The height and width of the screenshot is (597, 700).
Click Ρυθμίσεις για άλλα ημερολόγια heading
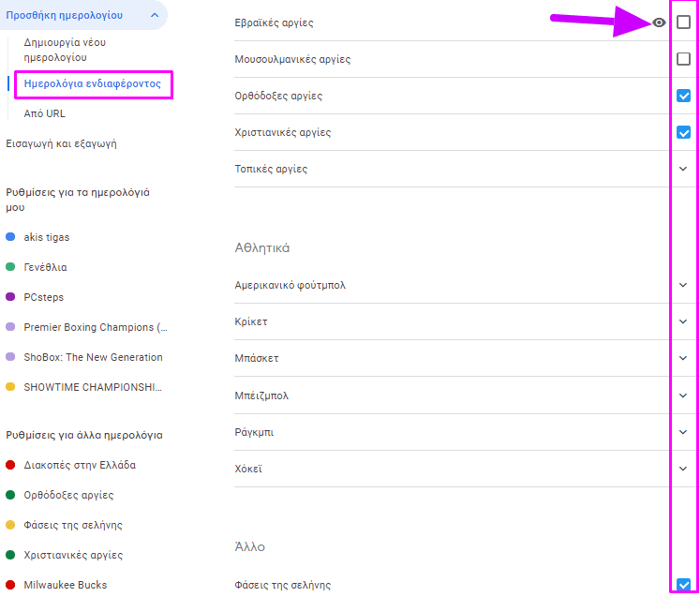[x=84, y=436]
